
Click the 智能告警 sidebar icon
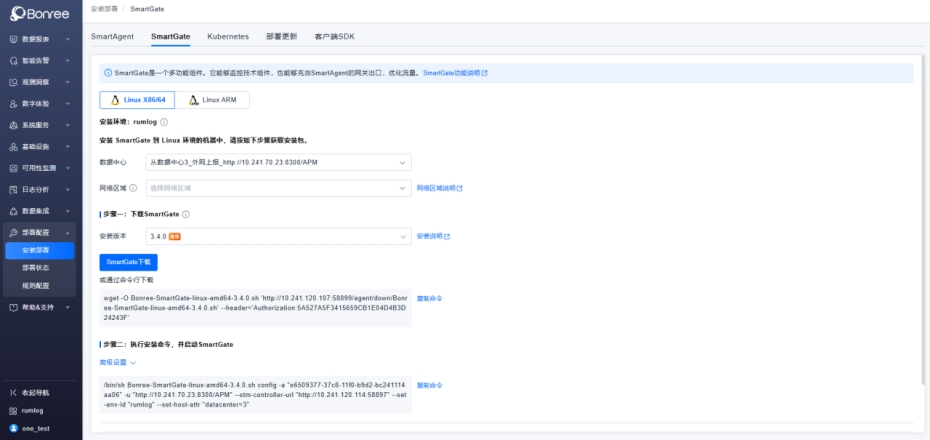[14, 60]
